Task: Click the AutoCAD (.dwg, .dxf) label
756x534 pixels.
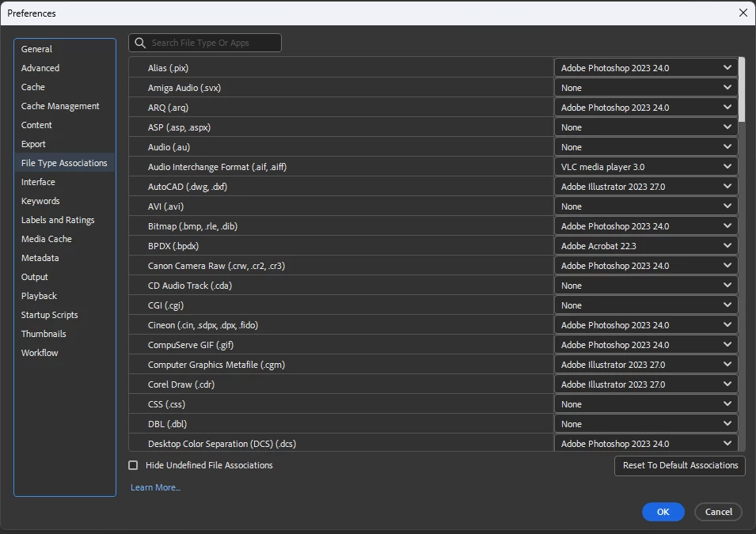Action: [x=187, y=187]
